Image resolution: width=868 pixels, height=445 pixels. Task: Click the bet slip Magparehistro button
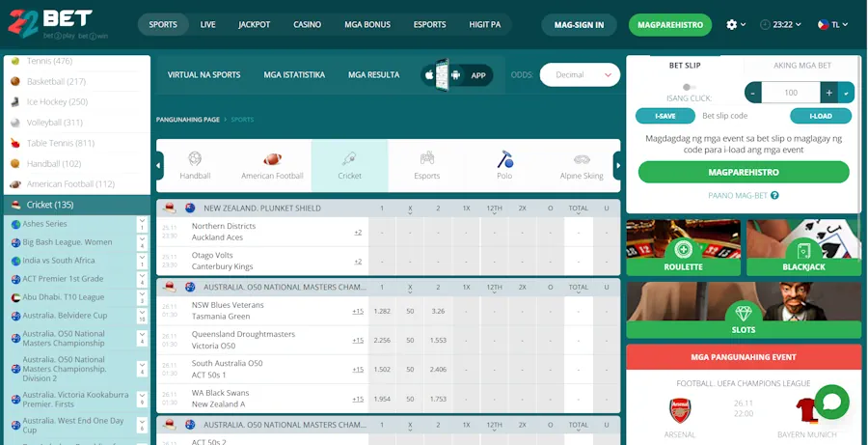click(744, 173)
